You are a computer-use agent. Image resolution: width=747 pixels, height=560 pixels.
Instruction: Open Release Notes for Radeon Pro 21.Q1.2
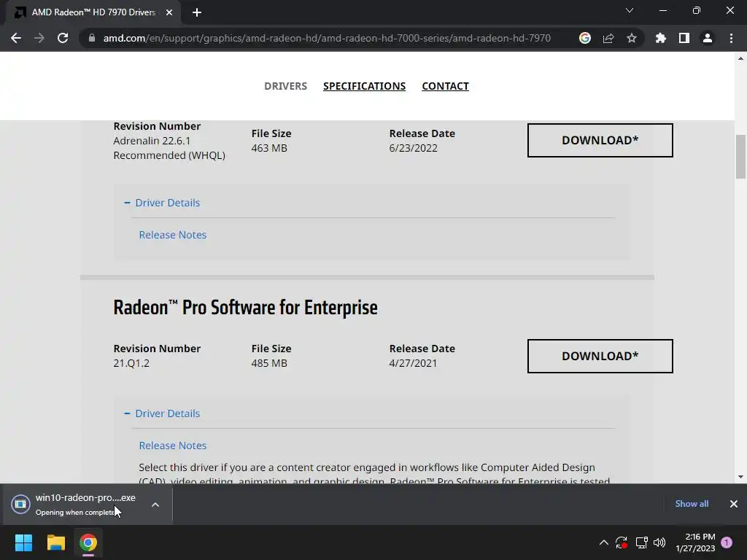[x=172, y=446]
